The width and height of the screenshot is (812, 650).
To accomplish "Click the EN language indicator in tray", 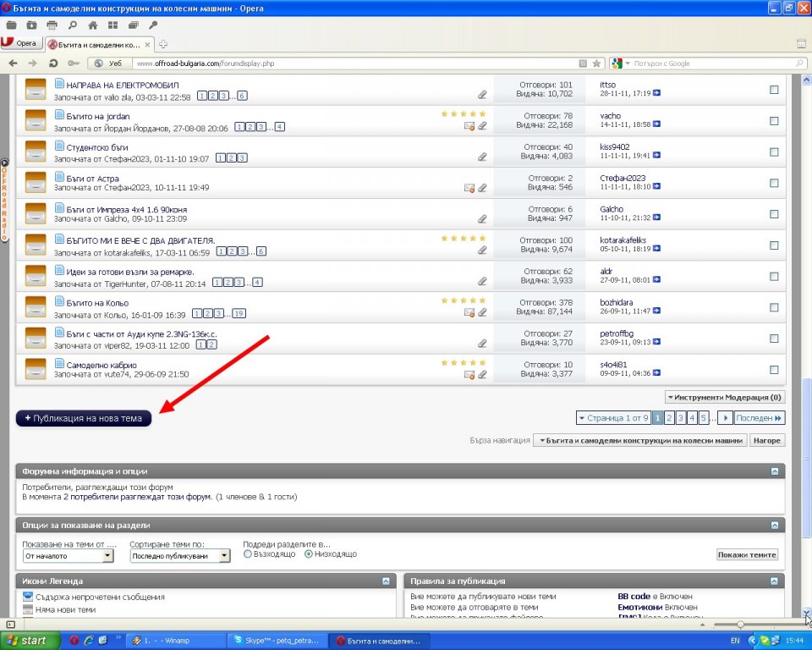I will coord(735,641).
